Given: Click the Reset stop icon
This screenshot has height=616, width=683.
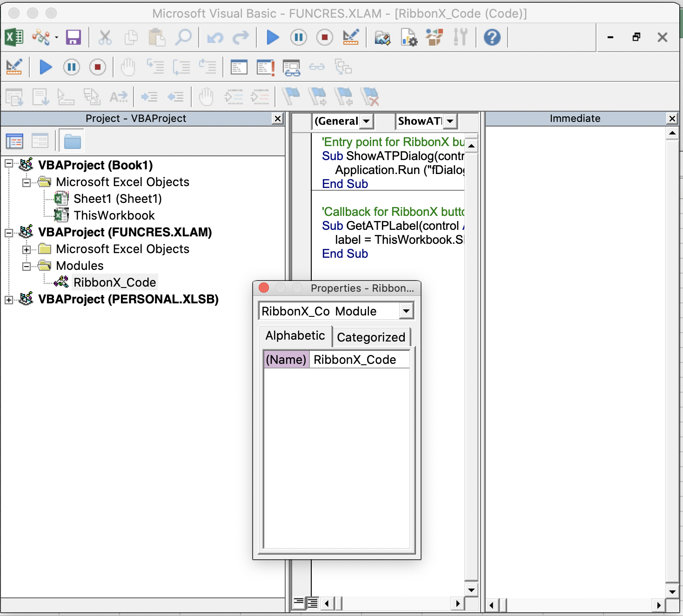Looking at the screenshot, I should (324, 37).
